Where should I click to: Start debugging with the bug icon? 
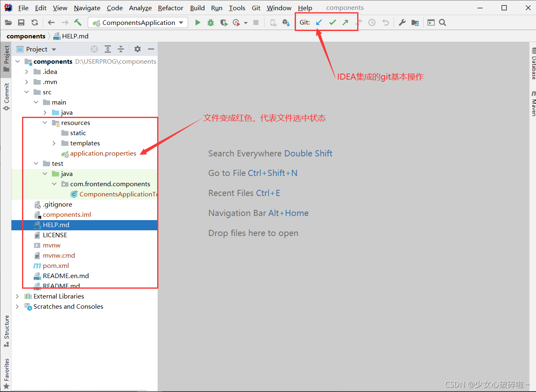[x=211, y=22]
